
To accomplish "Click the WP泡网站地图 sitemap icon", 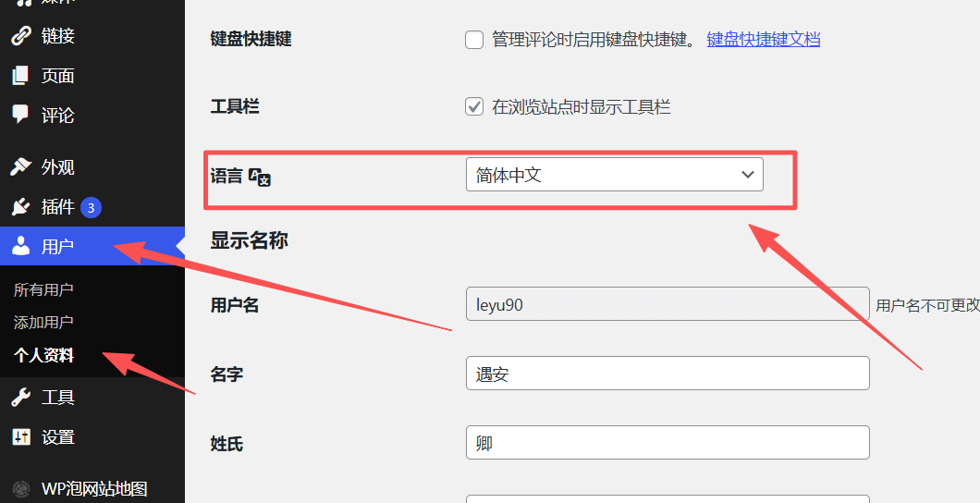I will [x=20, y=488].
